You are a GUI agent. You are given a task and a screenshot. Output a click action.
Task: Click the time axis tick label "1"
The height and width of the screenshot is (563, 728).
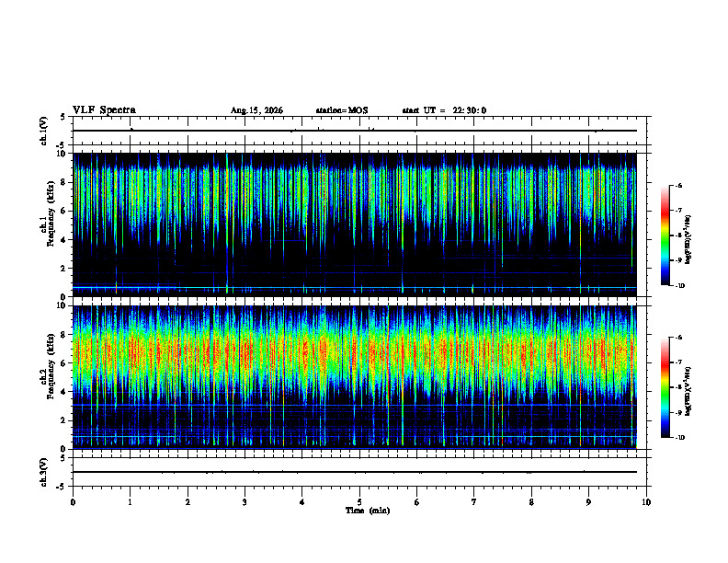(x=130, y=502)
